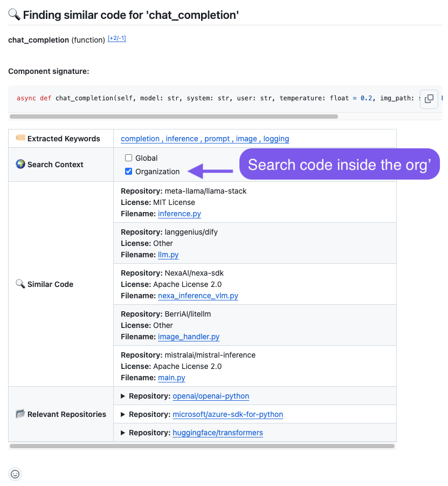
Task: Open the image_handler.py filename link
Action: point(189,337)
